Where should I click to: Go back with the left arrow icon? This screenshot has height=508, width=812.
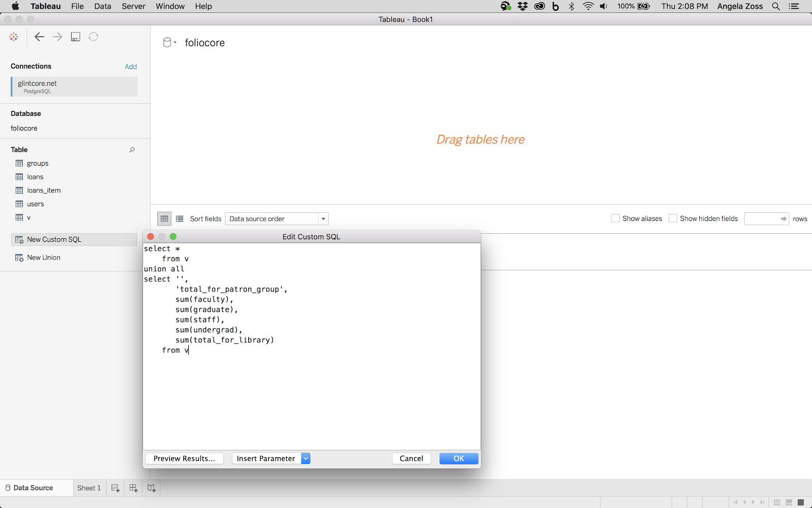tap(39, 37)
